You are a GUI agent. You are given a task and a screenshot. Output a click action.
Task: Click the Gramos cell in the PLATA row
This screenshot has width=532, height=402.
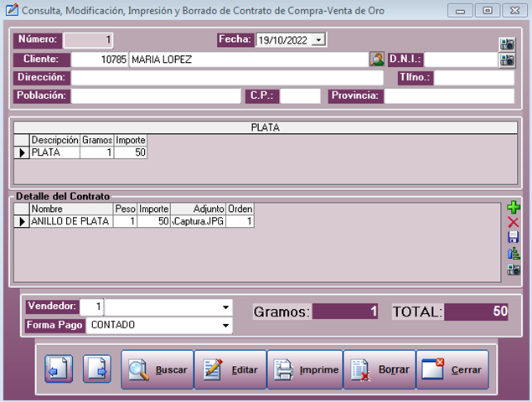(97, 152)
